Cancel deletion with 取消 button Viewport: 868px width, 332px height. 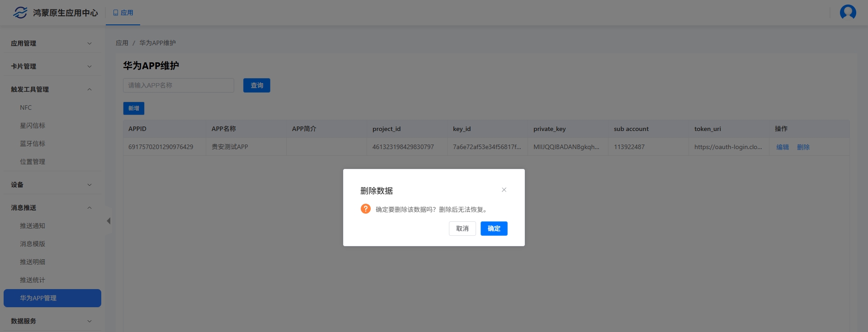tap(462, 229)
